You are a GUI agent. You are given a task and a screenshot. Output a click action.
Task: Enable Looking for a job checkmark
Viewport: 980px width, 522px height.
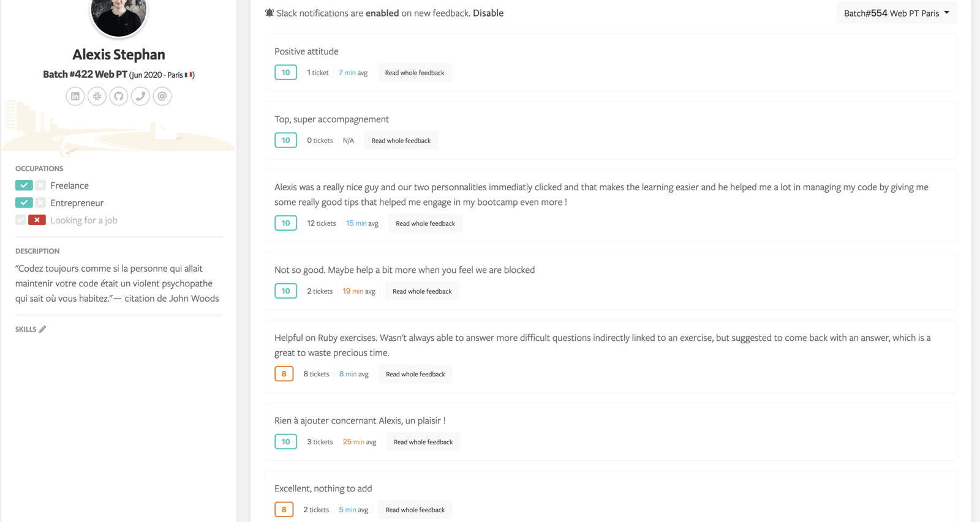(21, 220)
